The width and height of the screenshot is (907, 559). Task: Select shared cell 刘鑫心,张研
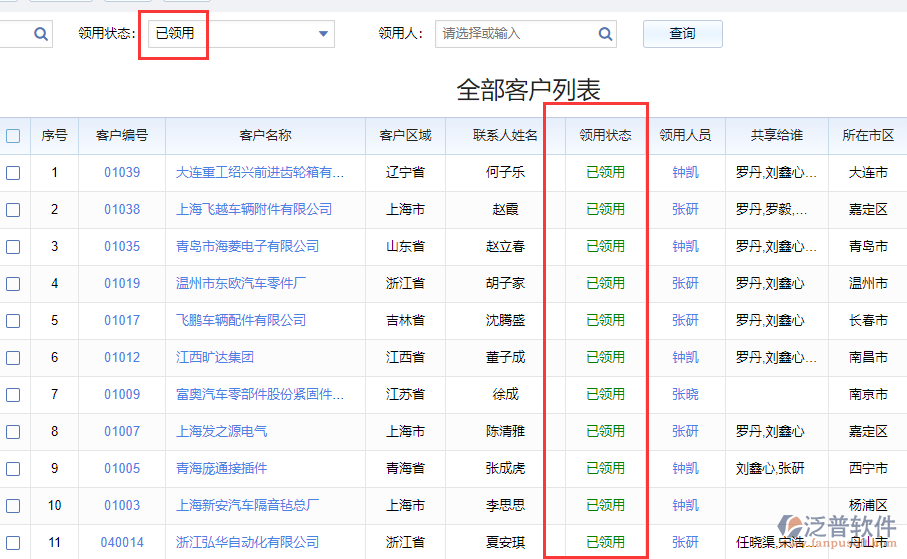pos(770,469)
